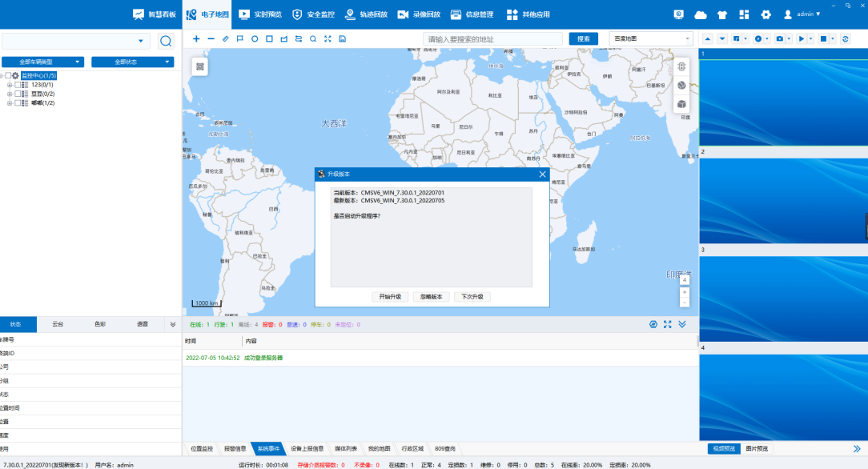Viewport: 868px width, 469px height.
Task: Click the 忽略版本 button
Action: (x=431, y=297)
